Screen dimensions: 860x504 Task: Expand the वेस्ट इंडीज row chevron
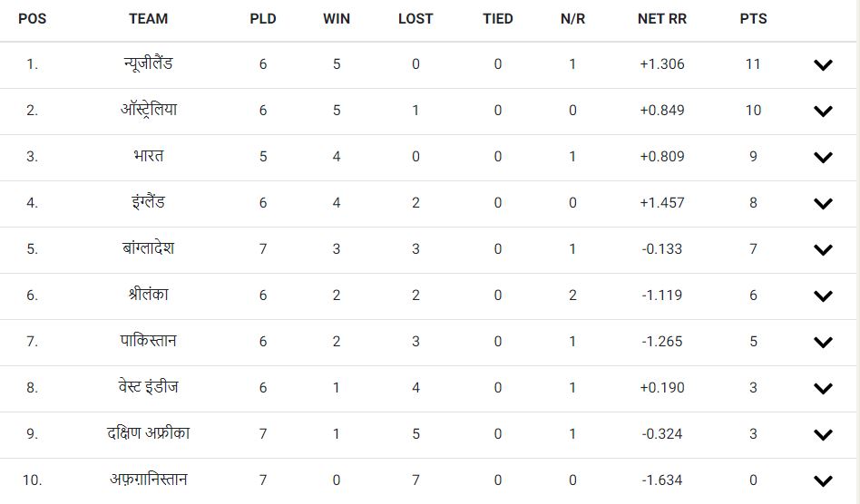[823, 388]
